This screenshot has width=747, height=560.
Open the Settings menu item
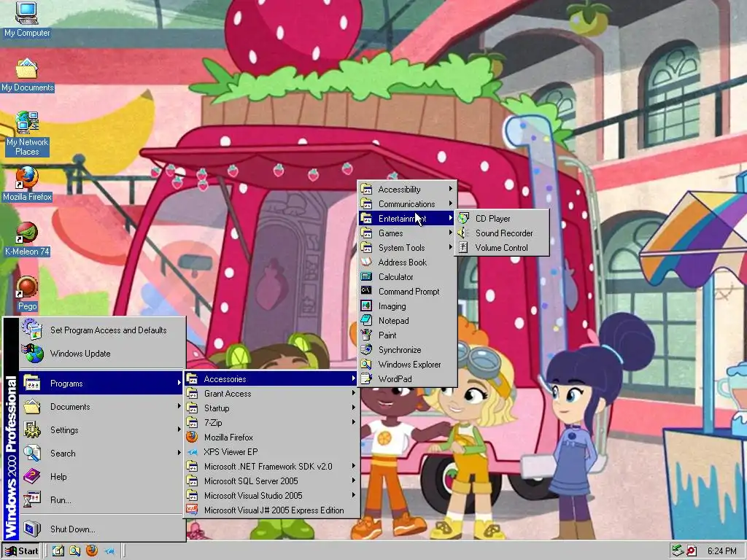[102, 430]
